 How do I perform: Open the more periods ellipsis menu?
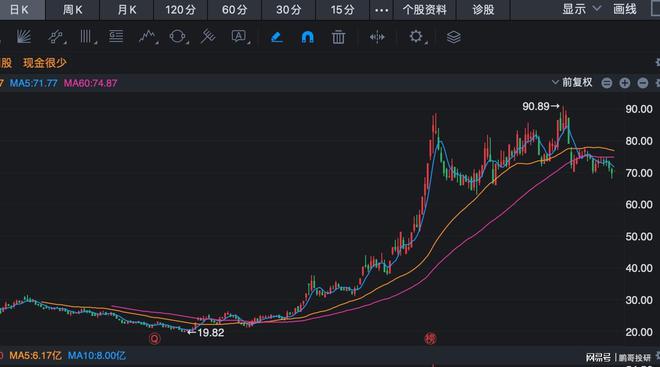tap(381, 10)
